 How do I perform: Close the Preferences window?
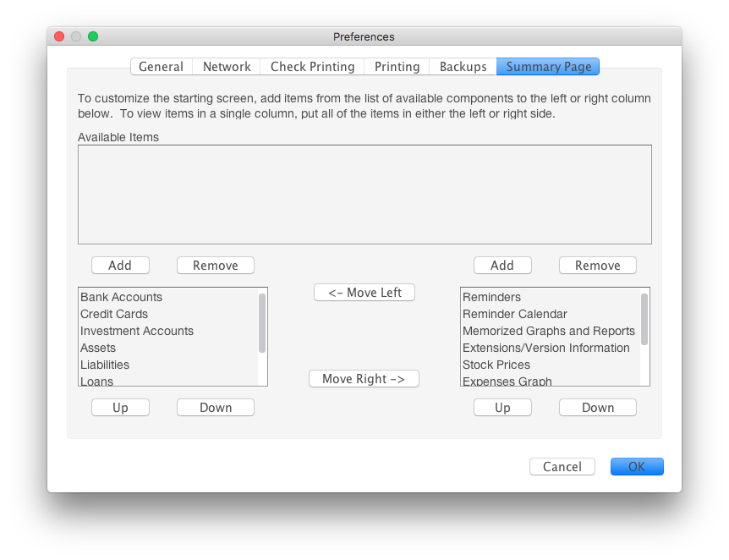tap(59, 36)
